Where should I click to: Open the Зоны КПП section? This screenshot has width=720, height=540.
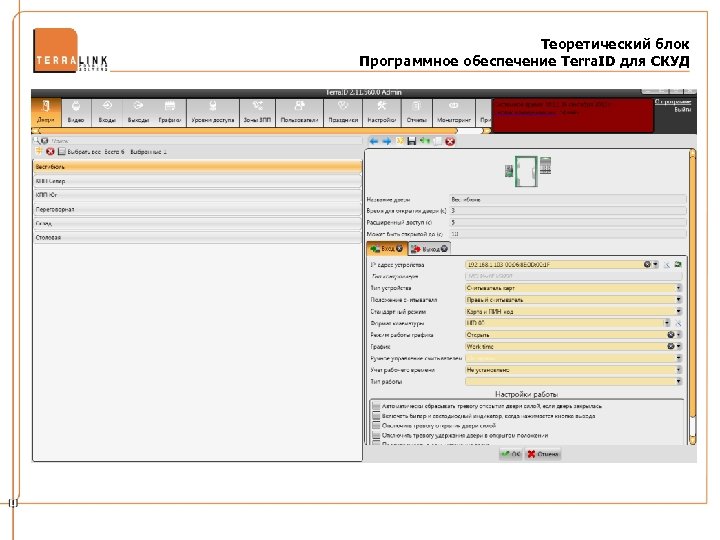257,112
